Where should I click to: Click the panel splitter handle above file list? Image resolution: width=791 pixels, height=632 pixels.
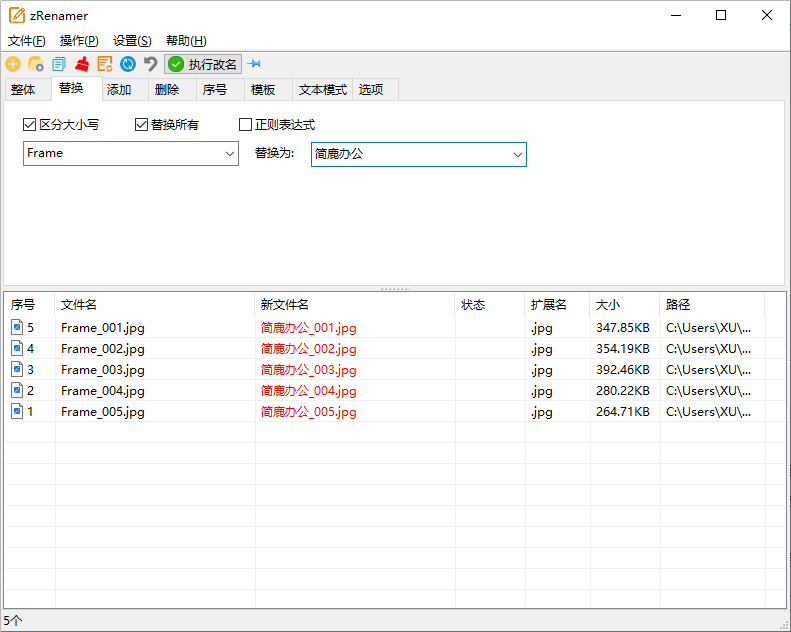click(395, 288)
